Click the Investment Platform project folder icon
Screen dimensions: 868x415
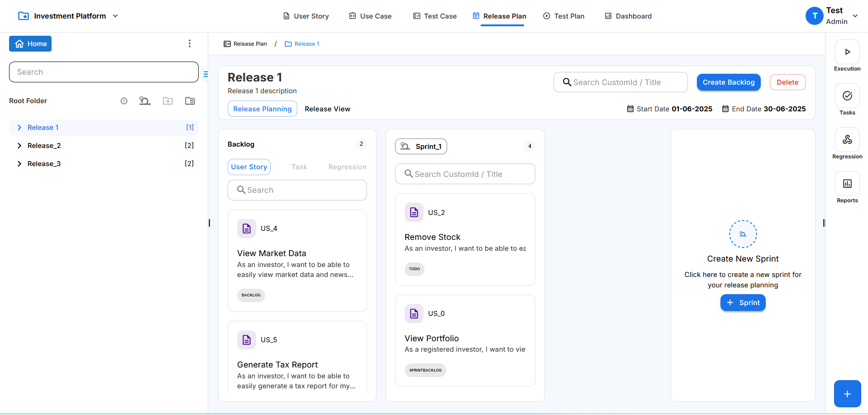tap(24, 16)
